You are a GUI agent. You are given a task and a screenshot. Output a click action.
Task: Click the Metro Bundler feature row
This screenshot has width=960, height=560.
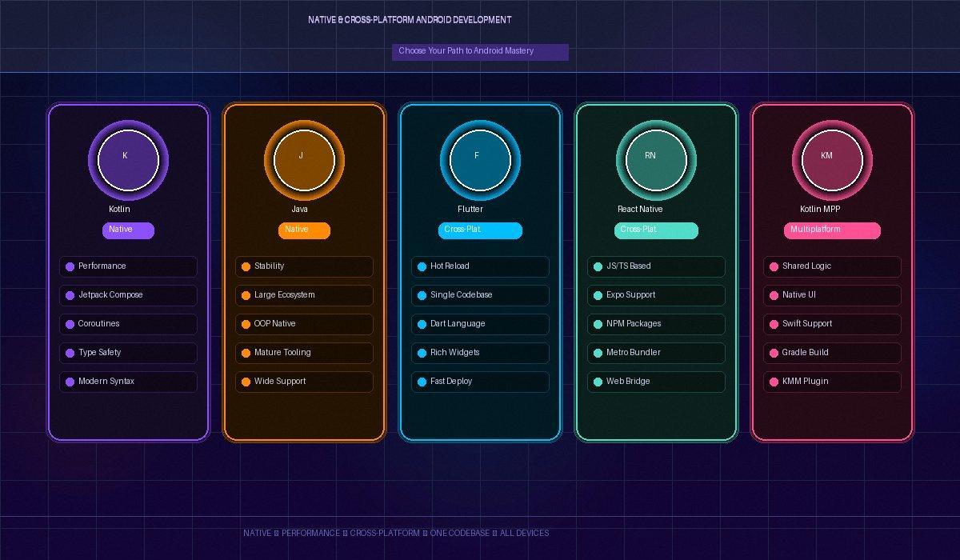(656, 353)
